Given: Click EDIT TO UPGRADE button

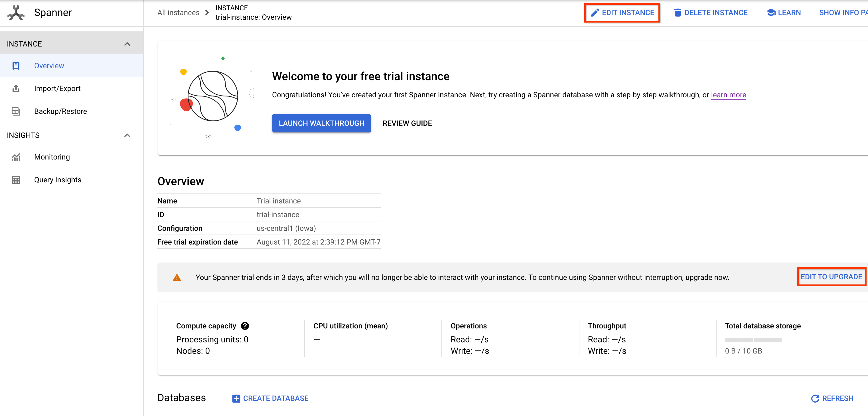Looking at the screenshot, I should click(830, 277).
